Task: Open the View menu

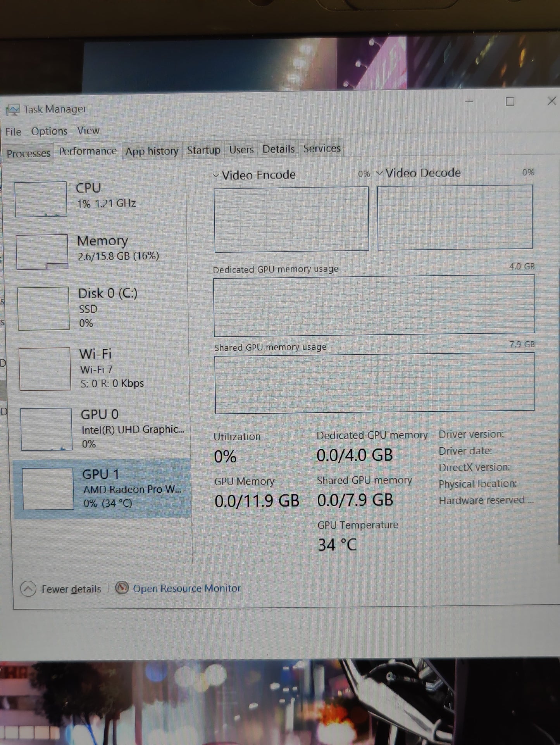Action: (88, 131)
